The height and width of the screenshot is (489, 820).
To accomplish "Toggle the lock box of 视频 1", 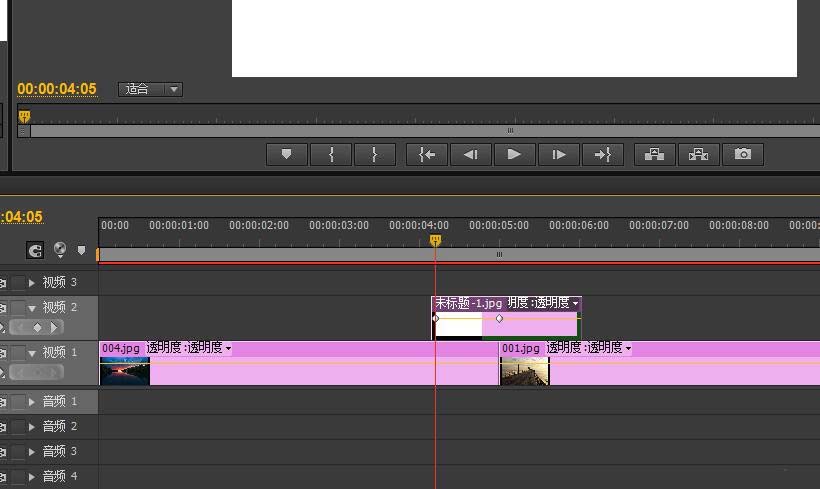I will click(18, 353).
